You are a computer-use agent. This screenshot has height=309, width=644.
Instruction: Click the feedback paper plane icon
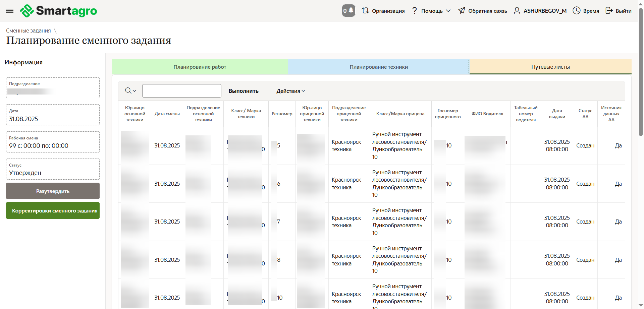point(462,11)
